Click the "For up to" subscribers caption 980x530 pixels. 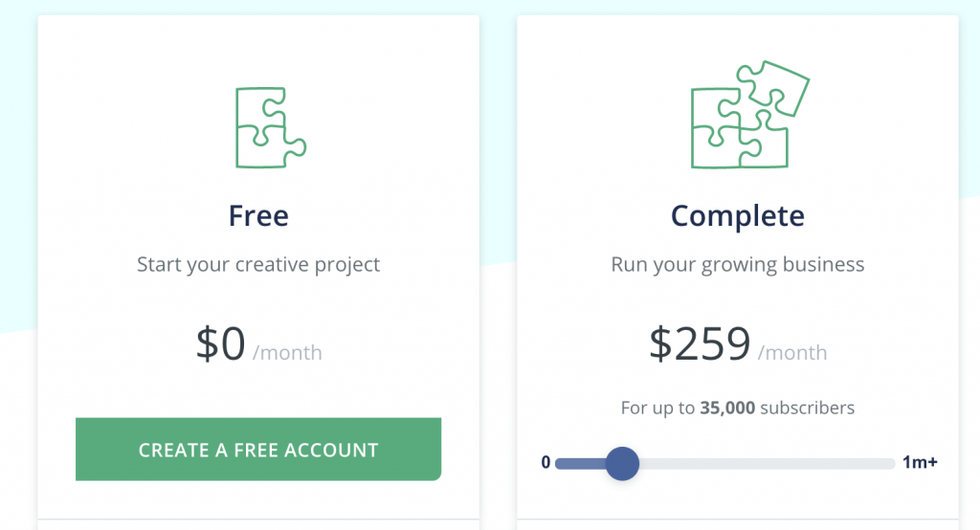(657, 409)
